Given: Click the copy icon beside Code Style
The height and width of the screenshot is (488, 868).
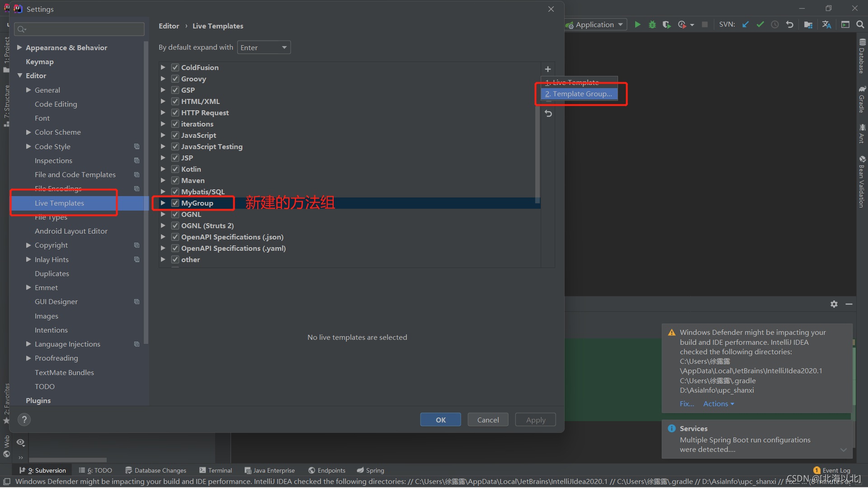Looking at the screenshot, I should (x=137, y=146).
